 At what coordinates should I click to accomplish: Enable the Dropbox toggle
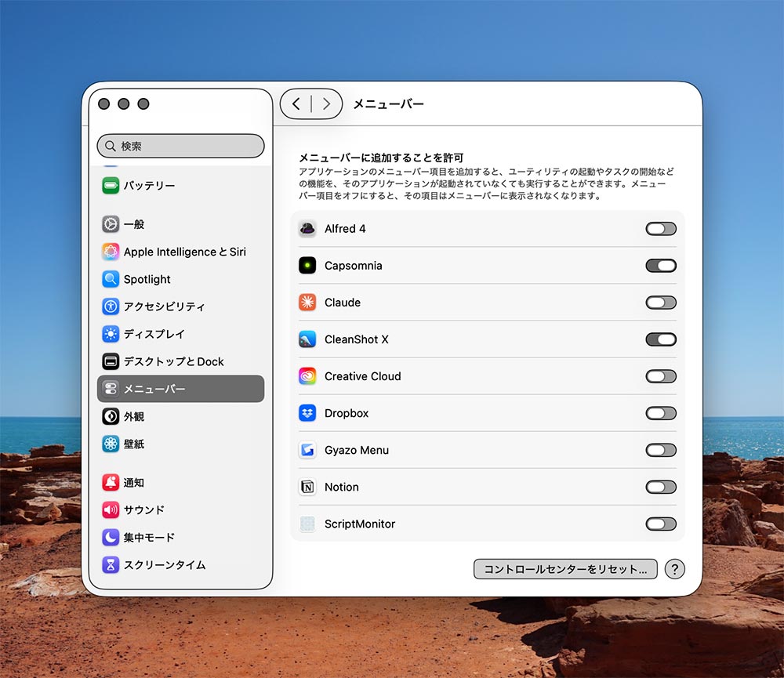click(660, 413)
